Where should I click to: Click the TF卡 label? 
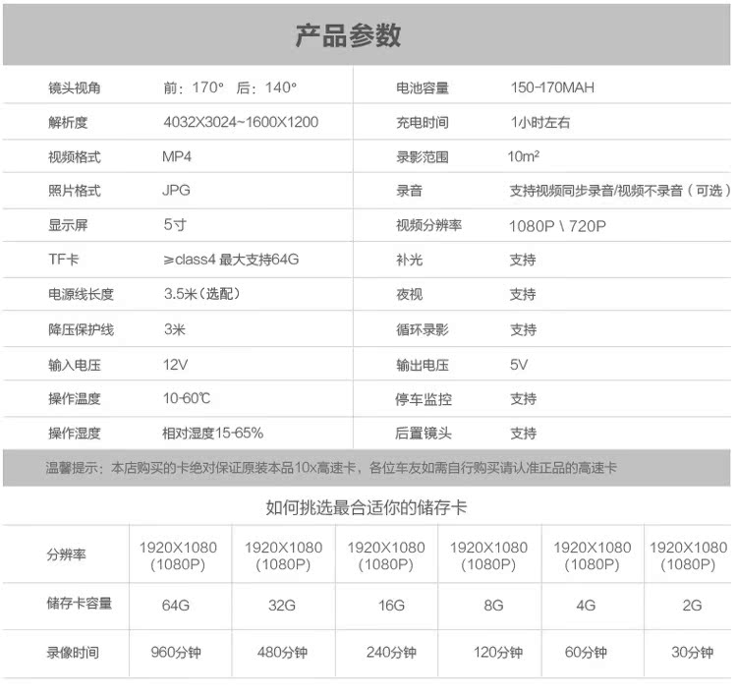click(x=64, y=260)
